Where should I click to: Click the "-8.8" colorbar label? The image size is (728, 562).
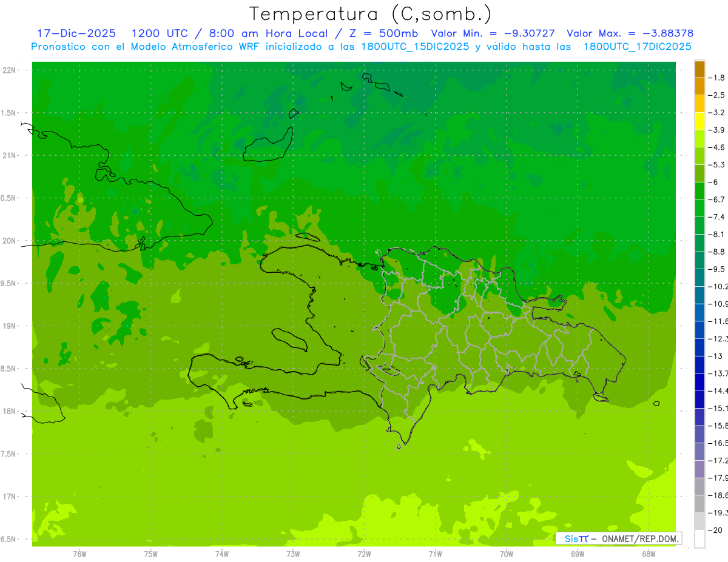pyautogui.click(x=717, y=252)
